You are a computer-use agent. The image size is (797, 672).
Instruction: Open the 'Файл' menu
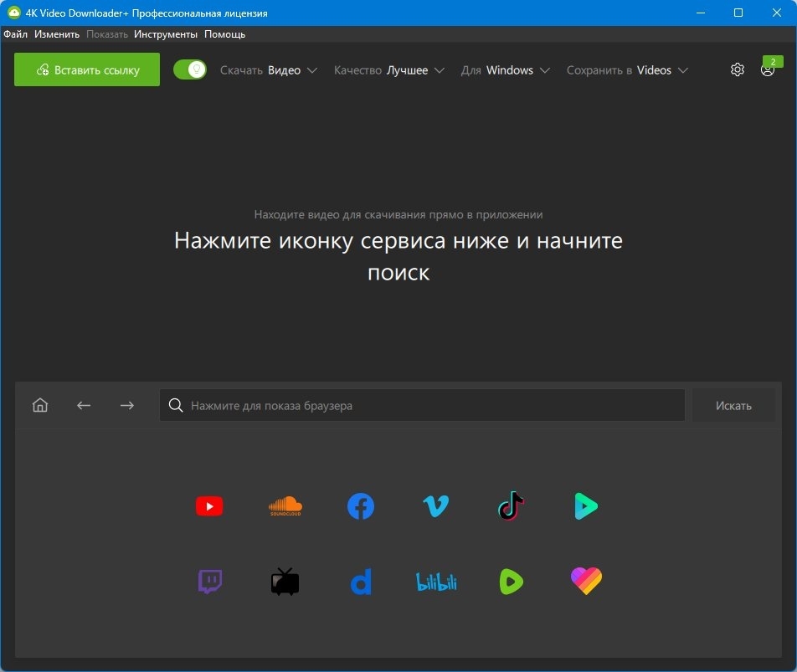(16, 34)
